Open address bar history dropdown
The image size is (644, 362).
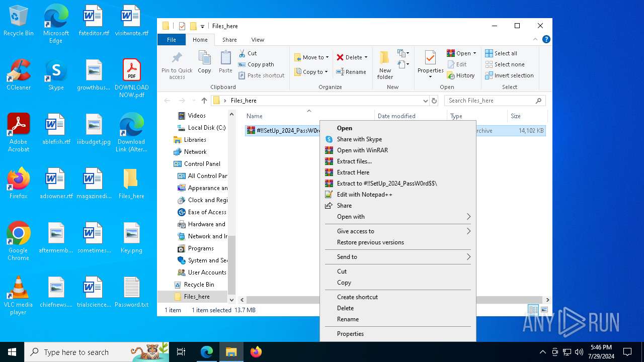(426, 101)
